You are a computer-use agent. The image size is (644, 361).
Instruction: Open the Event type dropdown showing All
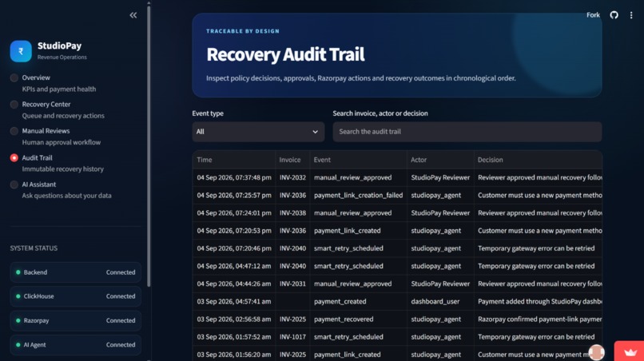point(258,132)
